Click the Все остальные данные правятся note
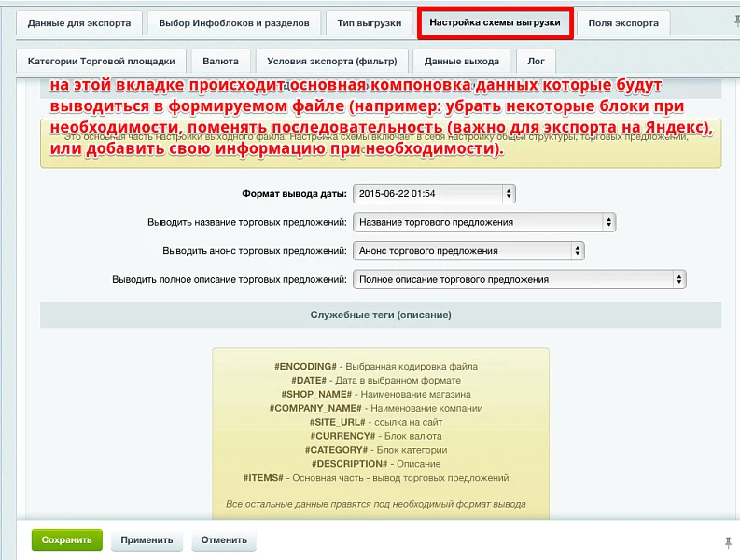 coord(376,504)
